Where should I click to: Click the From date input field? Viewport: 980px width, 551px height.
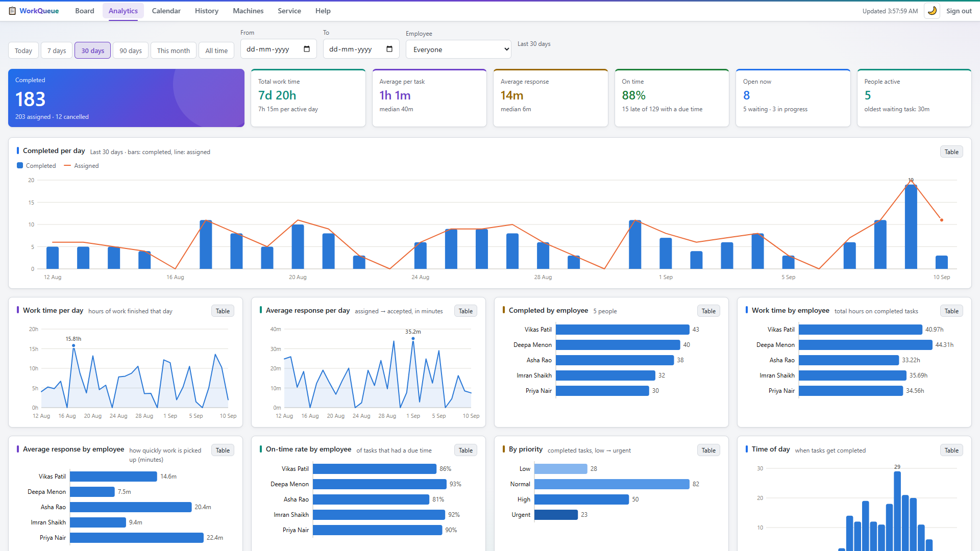[279, 49]
